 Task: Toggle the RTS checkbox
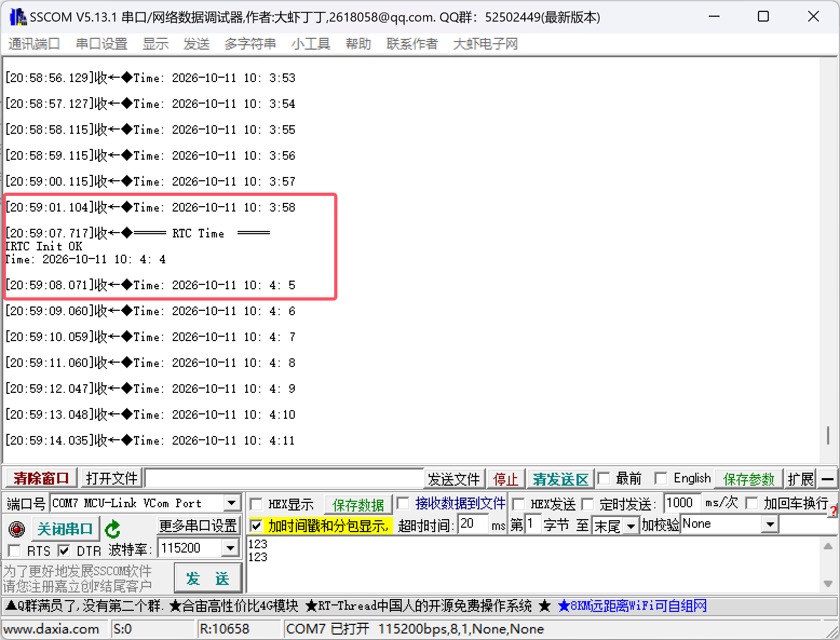pos(15,550)
